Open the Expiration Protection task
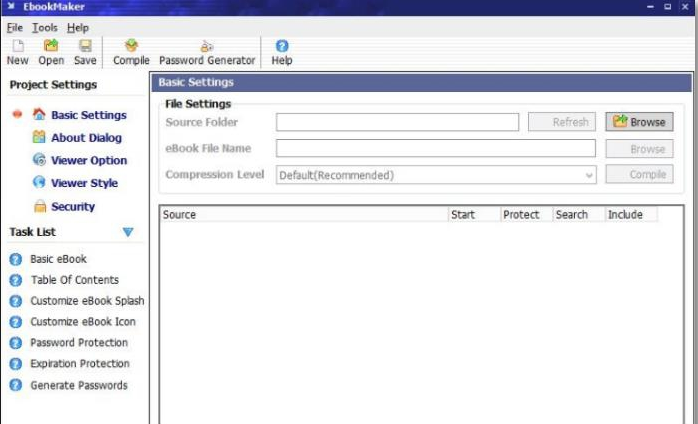This screenshot has height=424, width=698. (x=80, y=364)
